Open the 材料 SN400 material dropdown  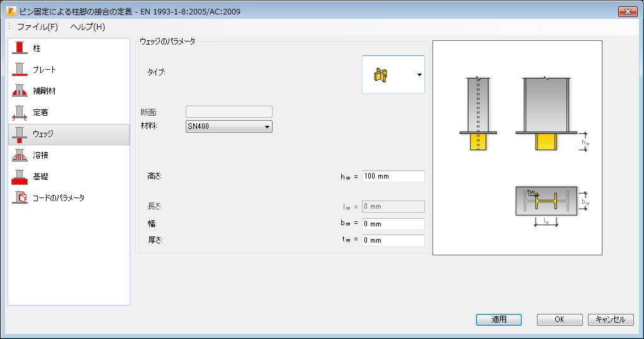click(229, 126)
